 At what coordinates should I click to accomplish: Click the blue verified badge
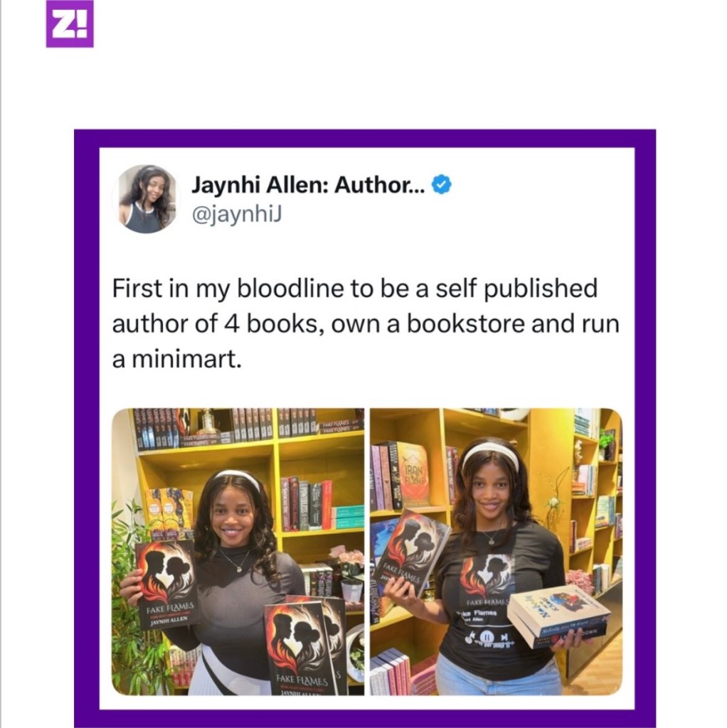pyautogui.click(x=441, y=185)
